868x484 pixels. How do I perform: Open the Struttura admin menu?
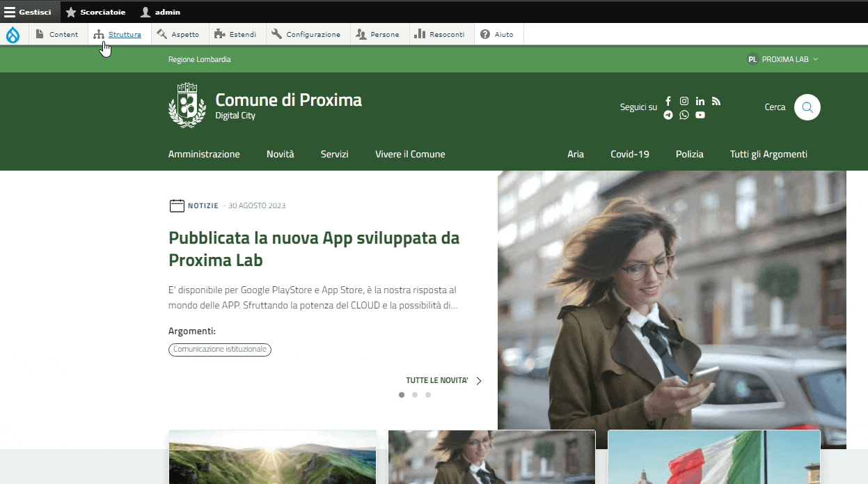(118, 35)
